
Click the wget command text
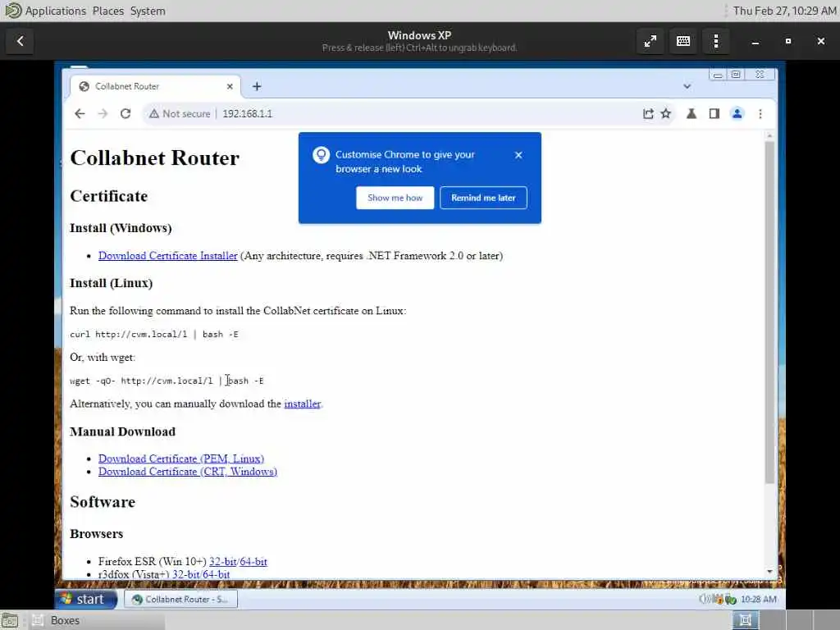click(x=167, y=381)
